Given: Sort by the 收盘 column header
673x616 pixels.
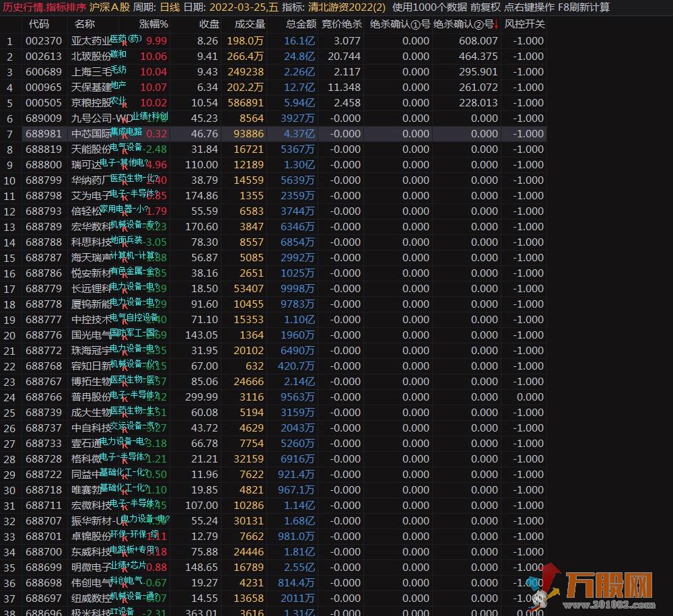Looking at the screenshot, I should (x=209, y=24).
